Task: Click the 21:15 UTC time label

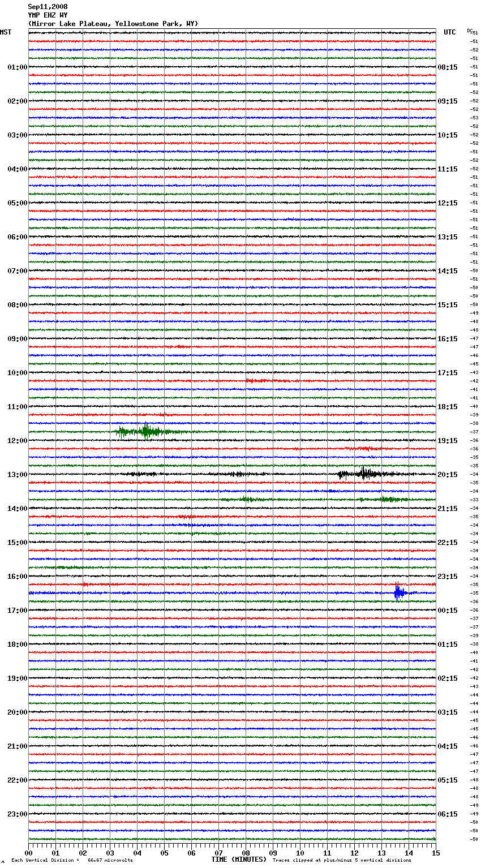Action: point(448,509)
